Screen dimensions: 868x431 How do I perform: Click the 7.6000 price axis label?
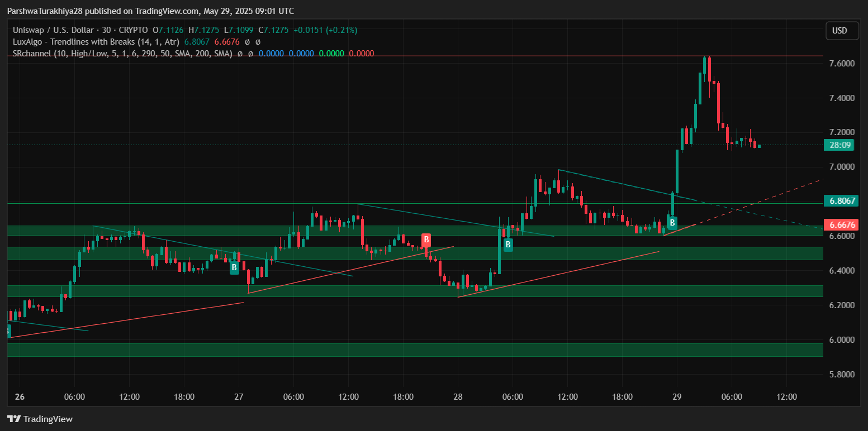coord(843,64)
